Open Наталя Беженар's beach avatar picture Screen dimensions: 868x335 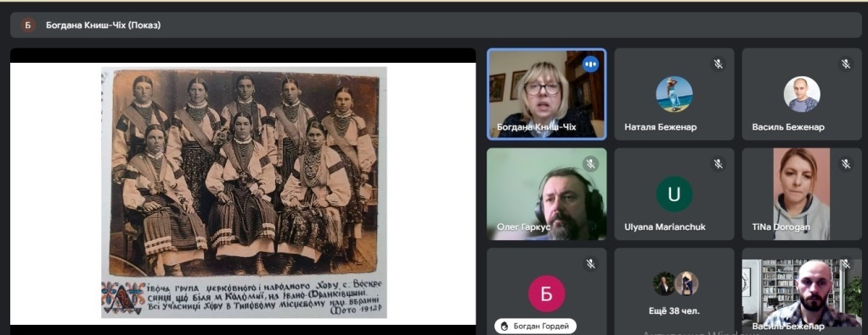[674, 94]
